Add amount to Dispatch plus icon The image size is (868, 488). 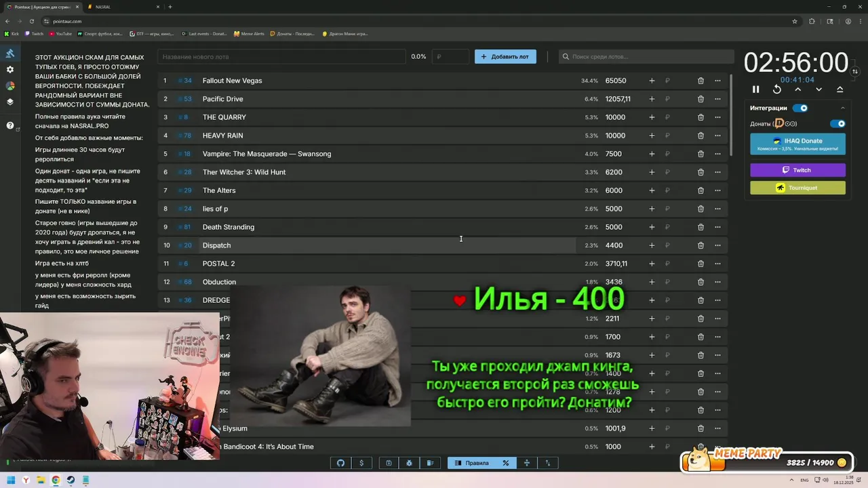point(652,245)
